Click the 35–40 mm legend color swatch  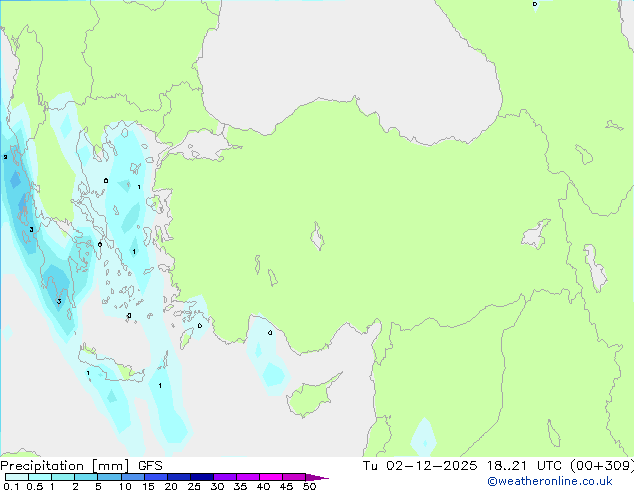tap(248, 477)
